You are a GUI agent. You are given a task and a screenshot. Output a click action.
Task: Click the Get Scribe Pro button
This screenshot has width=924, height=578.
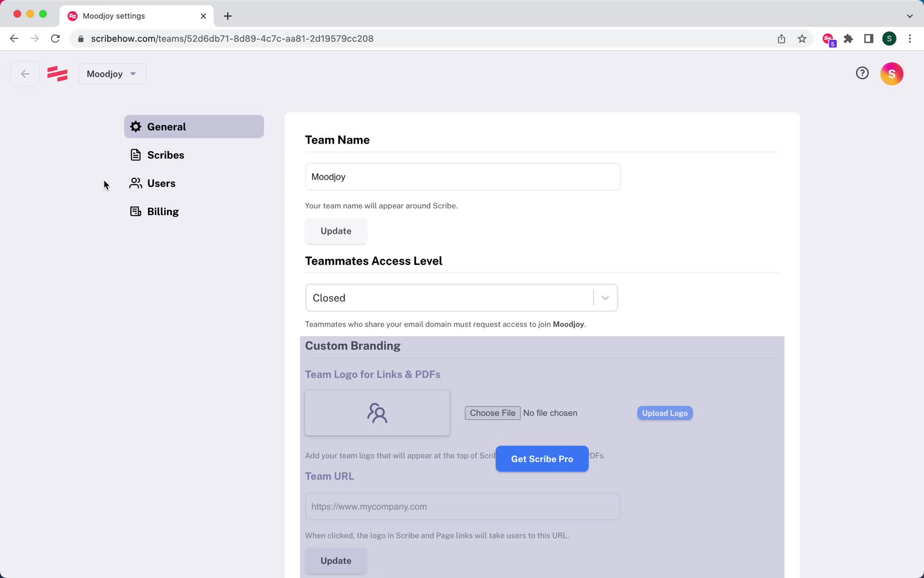pyautogui.click(x=542, y=459)
